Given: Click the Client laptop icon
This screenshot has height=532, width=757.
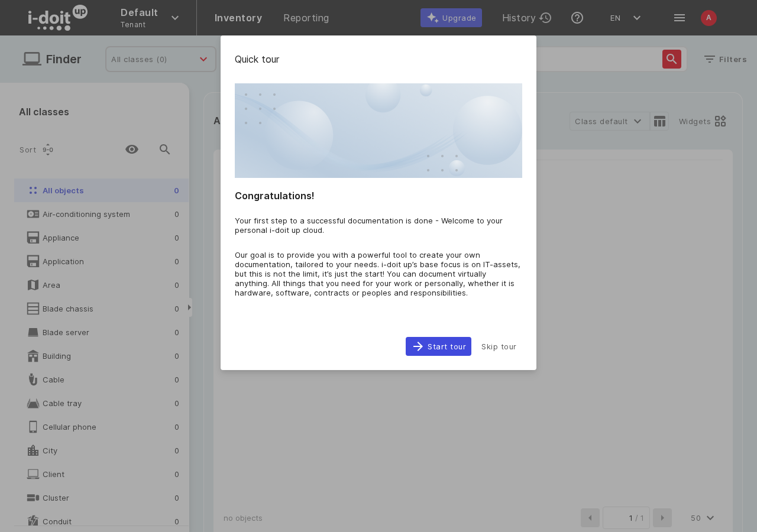Looking at the screenshot, I should (33, 474).
